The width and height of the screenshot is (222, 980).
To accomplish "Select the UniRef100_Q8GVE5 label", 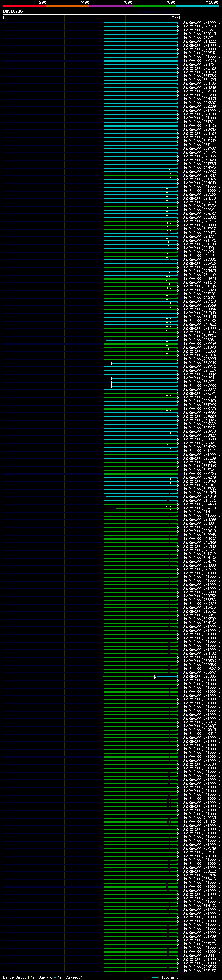I will (199, 263).
